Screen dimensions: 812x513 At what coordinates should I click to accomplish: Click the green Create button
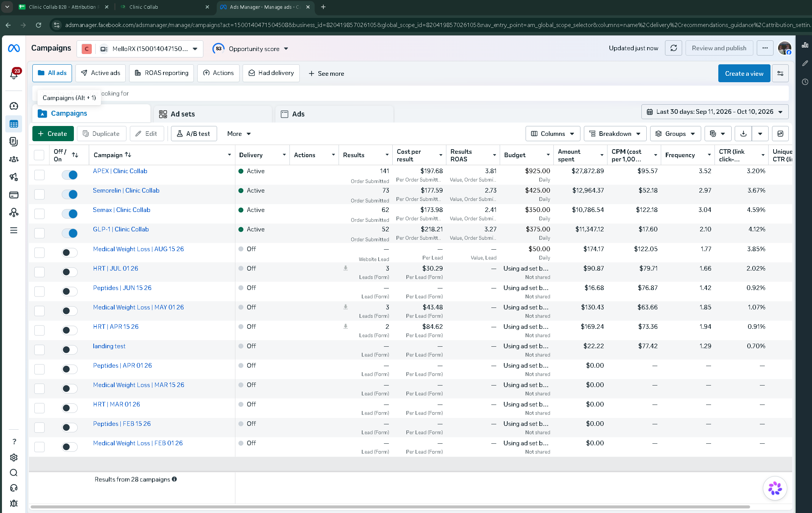tap(53, 134)
